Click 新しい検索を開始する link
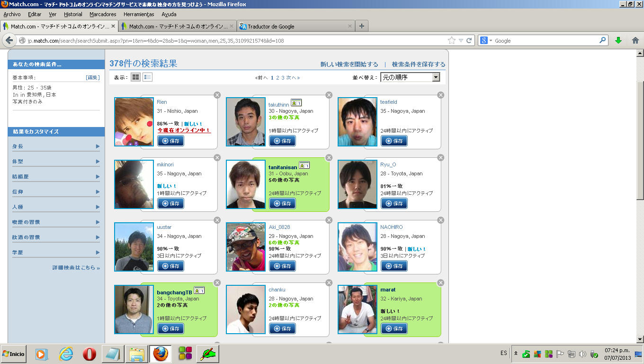644x364 pixels. tap(349, 64)
